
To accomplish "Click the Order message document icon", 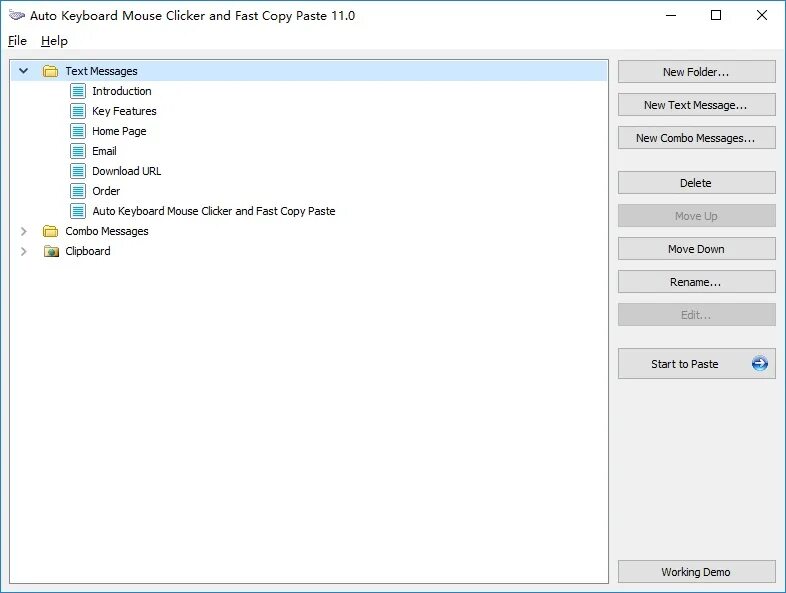I will coord(78,191).
